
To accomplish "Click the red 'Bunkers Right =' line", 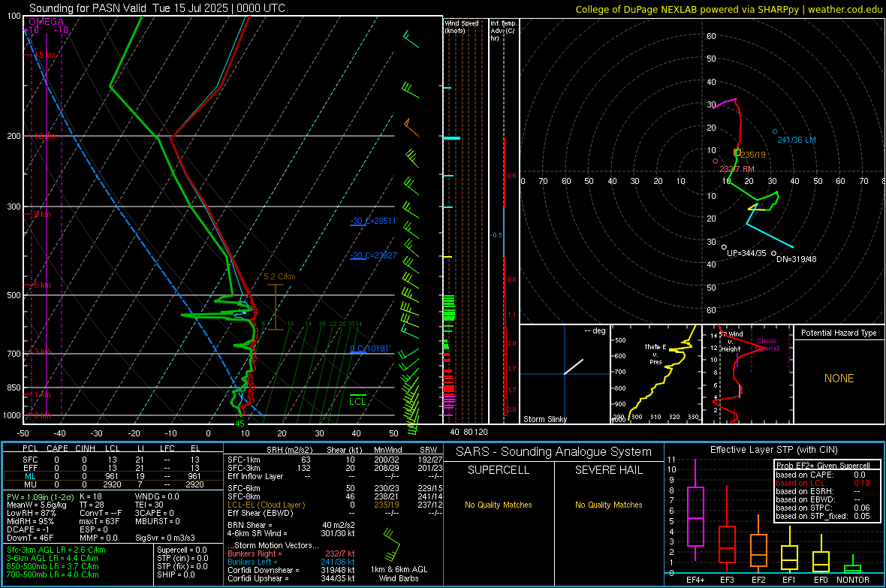I will click(x=291, y=553).
